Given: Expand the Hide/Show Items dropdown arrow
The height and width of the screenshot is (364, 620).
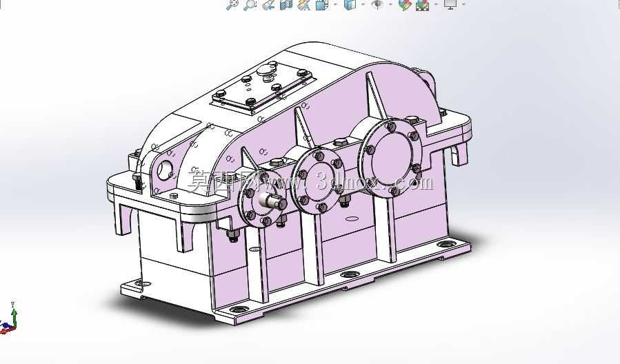Looking at the screenshot, I should (390, 4).
